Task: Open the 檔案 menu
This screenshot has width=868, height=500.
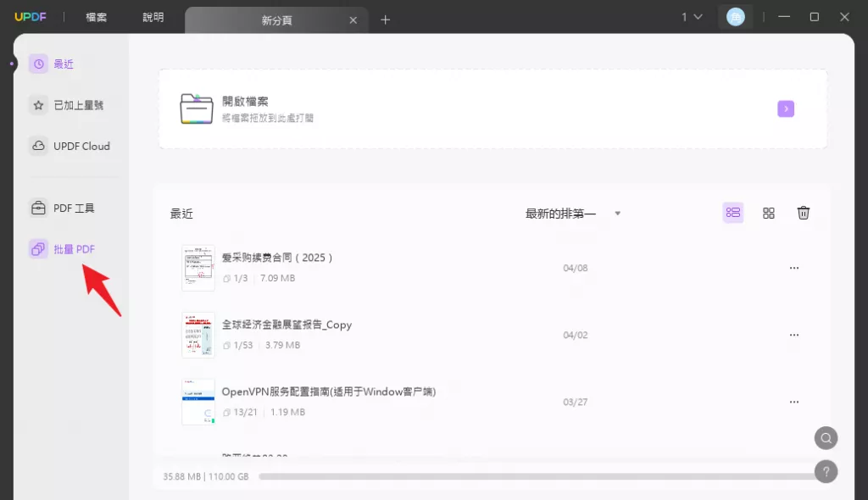Action: 97,17
